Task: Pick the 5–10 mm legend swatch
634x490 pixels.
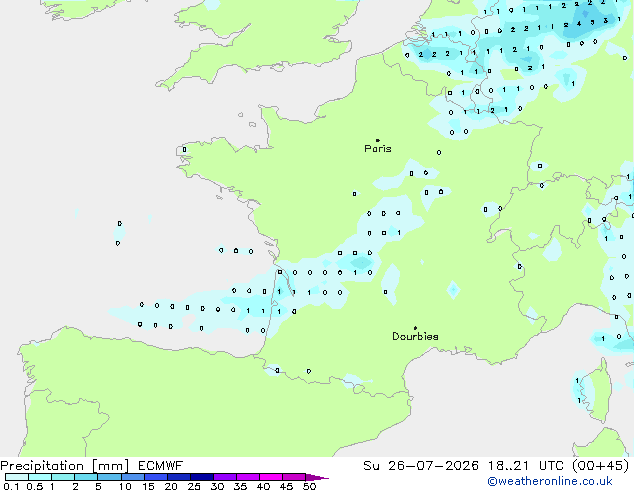Action: pos(109,477)
